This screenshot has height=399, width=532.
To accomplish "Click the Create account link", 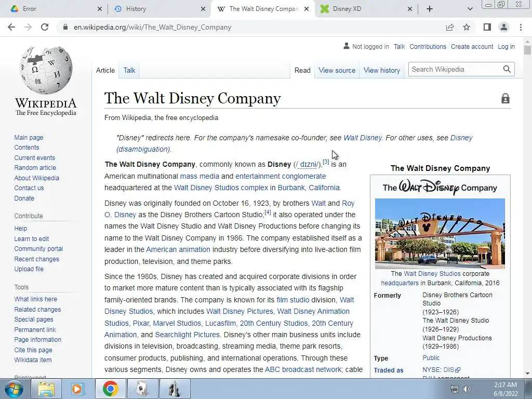I will [472, 46].
